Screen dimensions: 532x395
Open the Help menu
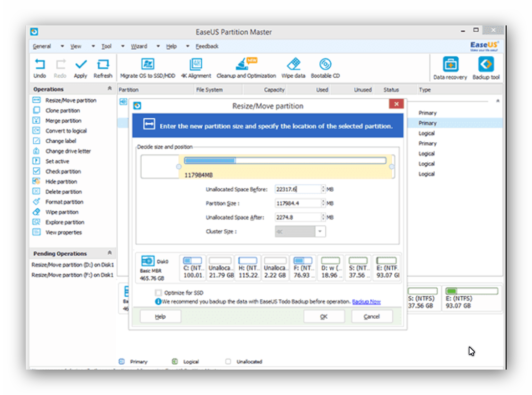point(171,46)
